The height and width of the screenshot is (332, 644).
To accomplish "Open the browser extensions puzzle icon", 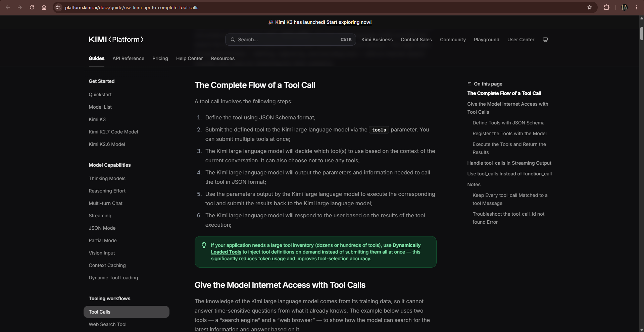I will point(606,7).
